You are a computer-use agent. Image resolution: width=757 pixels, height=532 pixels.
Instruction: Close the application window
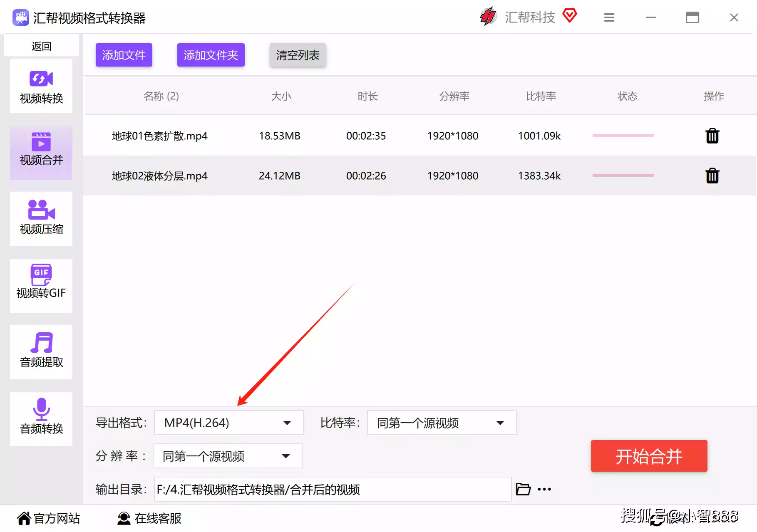(734, 17)
